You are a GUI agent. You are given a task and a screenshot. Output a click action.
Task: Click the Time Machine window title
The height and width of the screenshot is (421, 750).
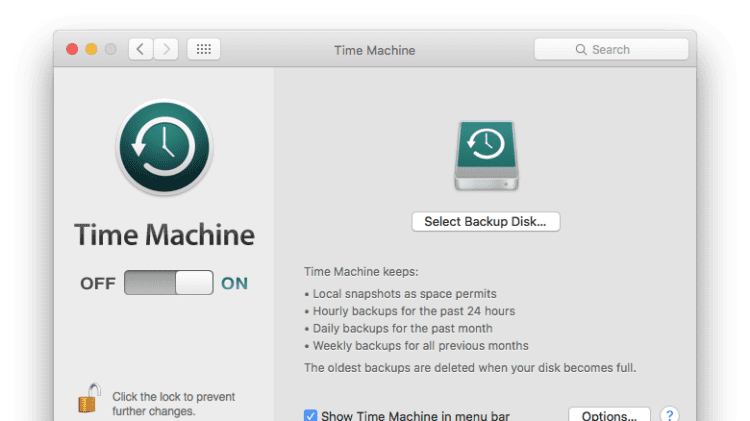tap(374, 50)
